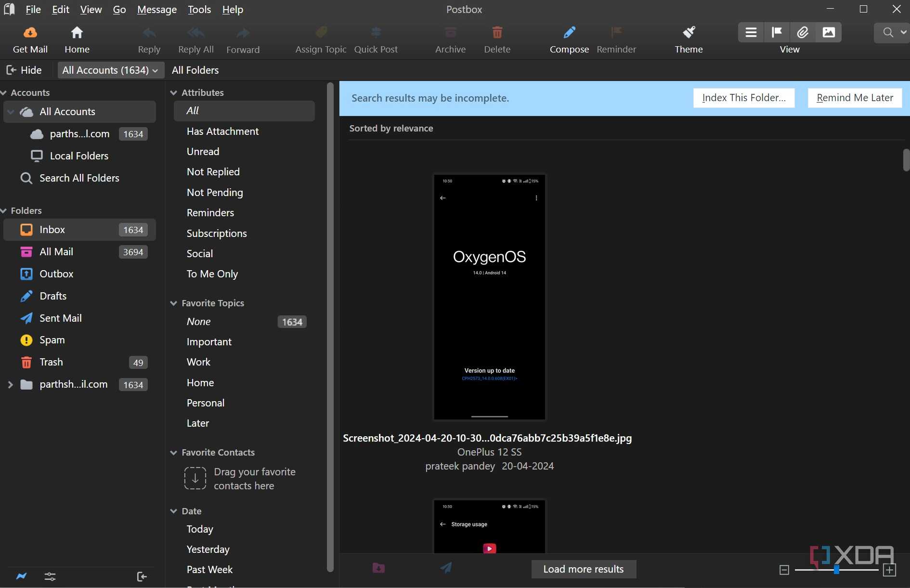Viewport: 910px width, 588px height.
Task: Collapse the Attributes section
Action: tap(174, 92)
